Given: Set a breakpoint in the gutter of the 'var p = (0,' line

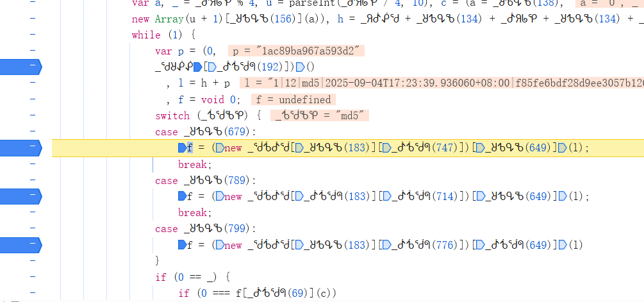Looking at the screenshot, I should click(x=33, y=51).
